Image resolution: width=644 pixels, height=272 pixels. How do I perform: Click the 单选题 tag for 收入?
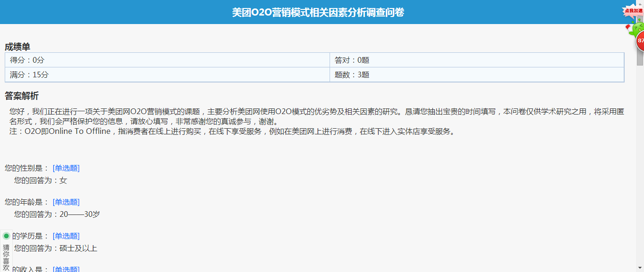pyautogui.click(x=66, y=269)
